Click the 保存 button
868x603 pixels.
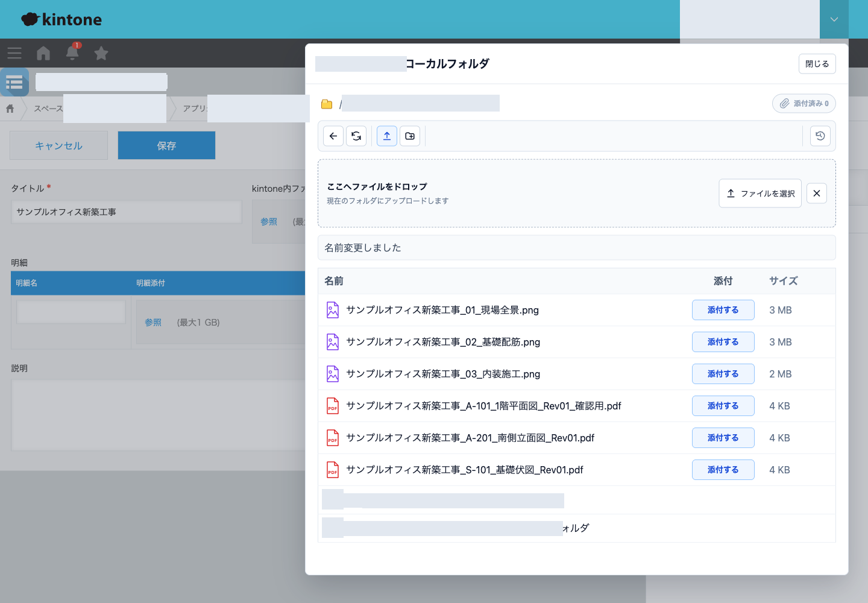tap(166, 145)
